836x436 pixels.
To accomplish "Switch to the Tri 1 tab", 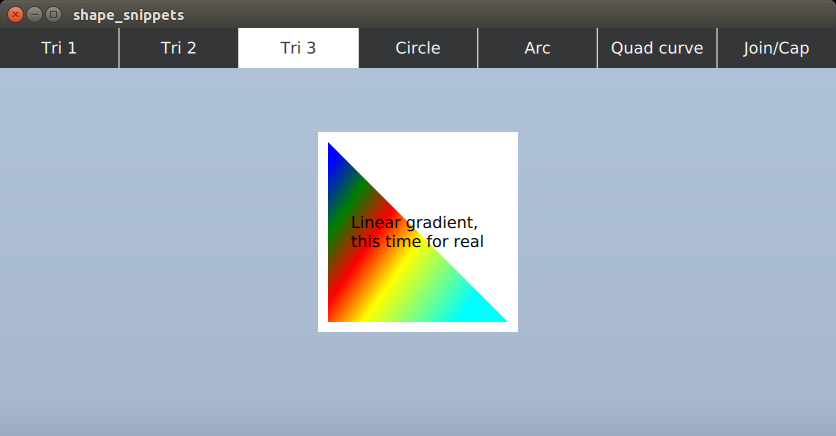I will 59,48.
